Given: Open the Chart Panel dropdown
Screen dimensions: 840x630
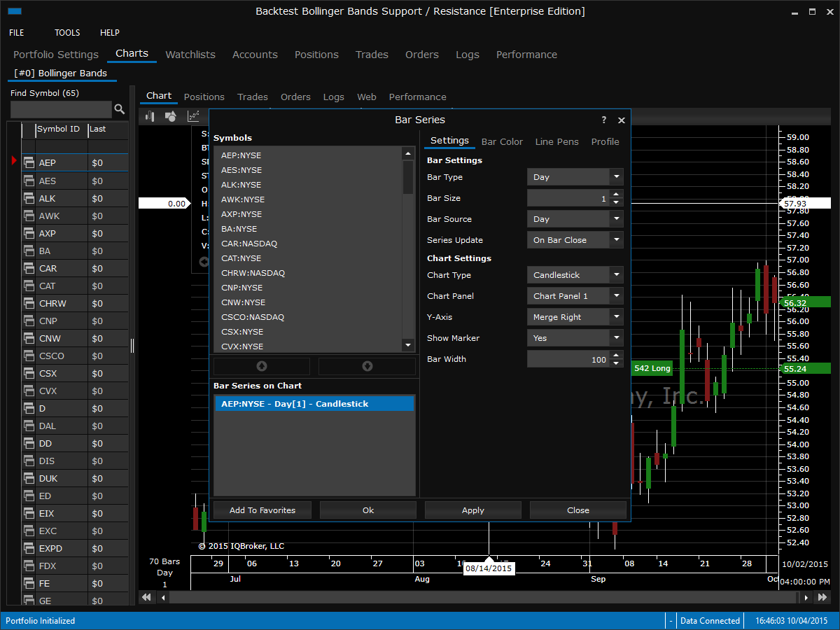Looking at the screenshot, I should pos(575,296).
